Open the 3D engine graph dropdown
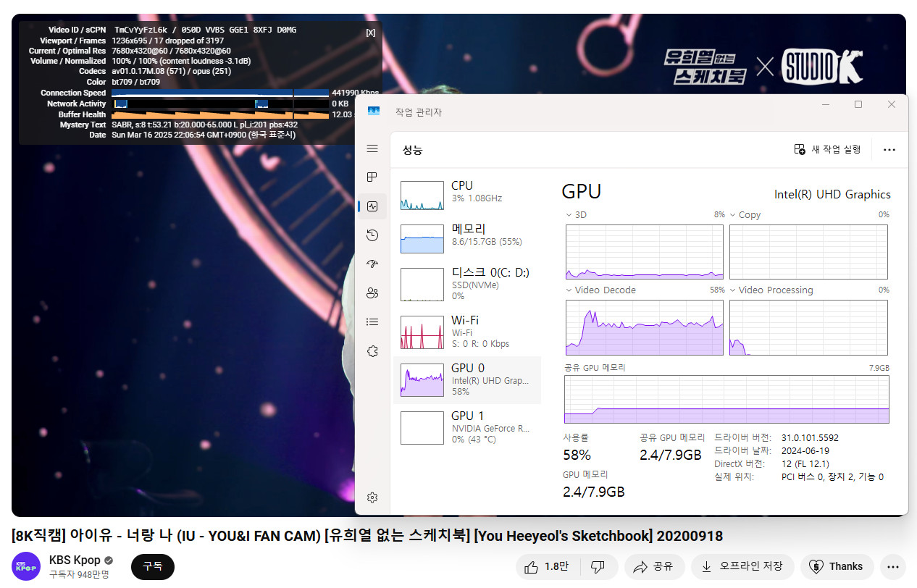The image size is (917, 588). coord(569,215)
